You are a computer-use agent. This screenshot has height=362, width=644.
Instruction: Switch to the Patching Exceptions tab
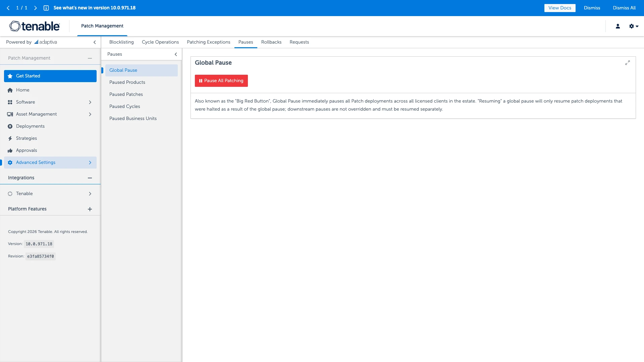coord(209,42)
